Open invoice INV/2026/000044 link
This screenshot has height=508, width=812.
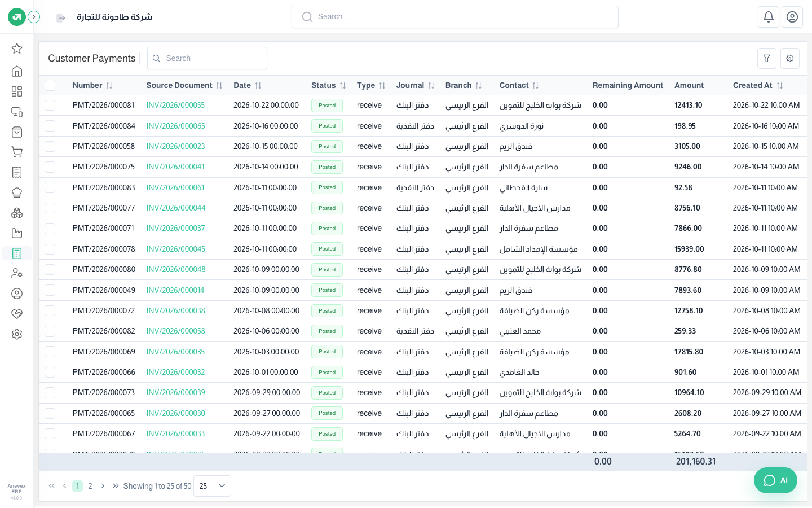pos(175,208)
